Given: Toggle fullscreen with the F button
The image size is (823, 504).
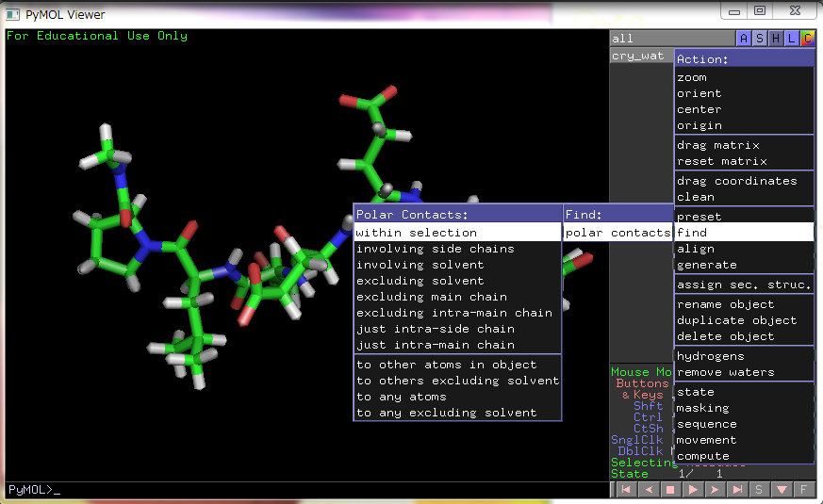Looking at the screenshot, I should click(x=803, y=489).
